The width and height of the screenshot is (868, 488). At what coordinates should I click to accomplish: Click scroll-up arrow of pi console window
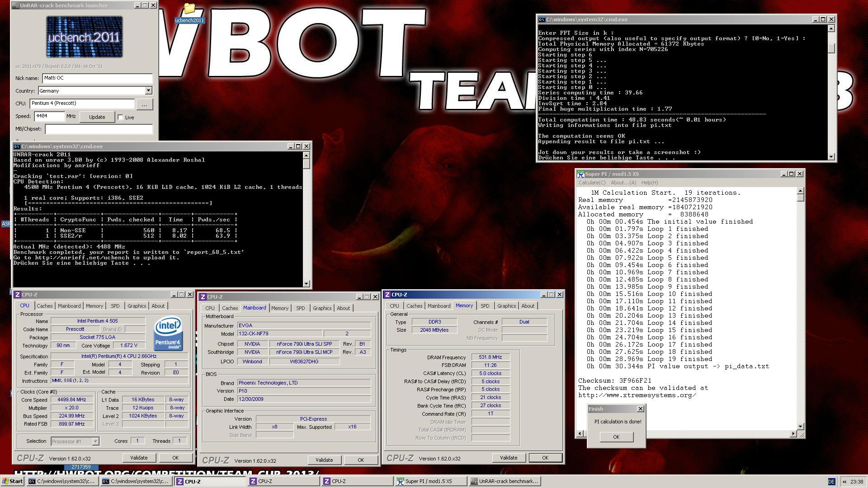[831, 28]
